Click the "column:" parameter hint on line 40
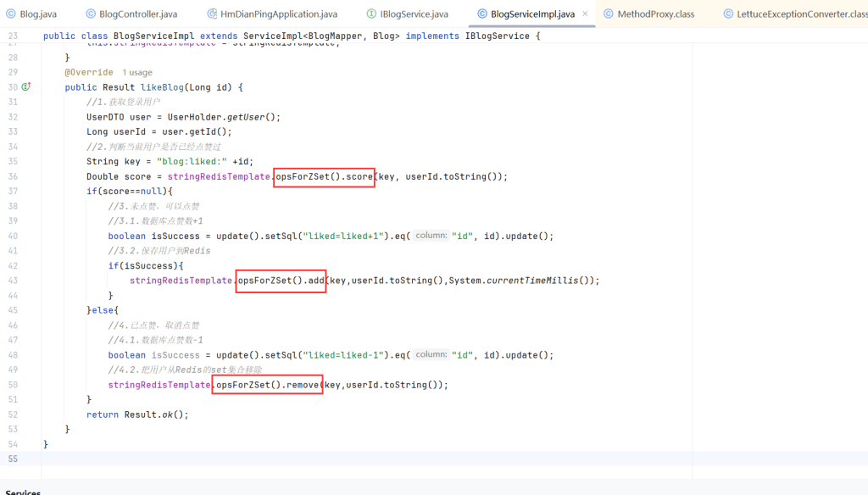The height and width of the screenshot is (495, 868). point(431,236)
